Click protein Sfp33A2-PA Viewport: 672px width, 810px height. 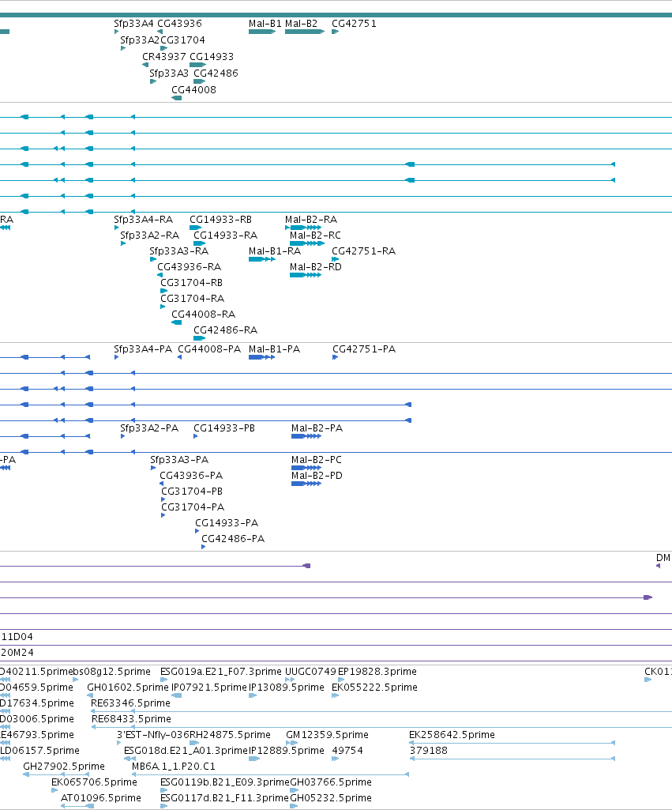coord(149,429)
